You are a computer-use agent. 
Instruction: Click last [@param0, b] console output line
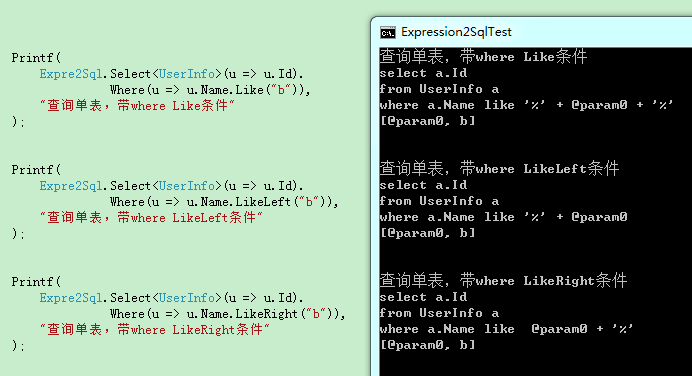428,345
